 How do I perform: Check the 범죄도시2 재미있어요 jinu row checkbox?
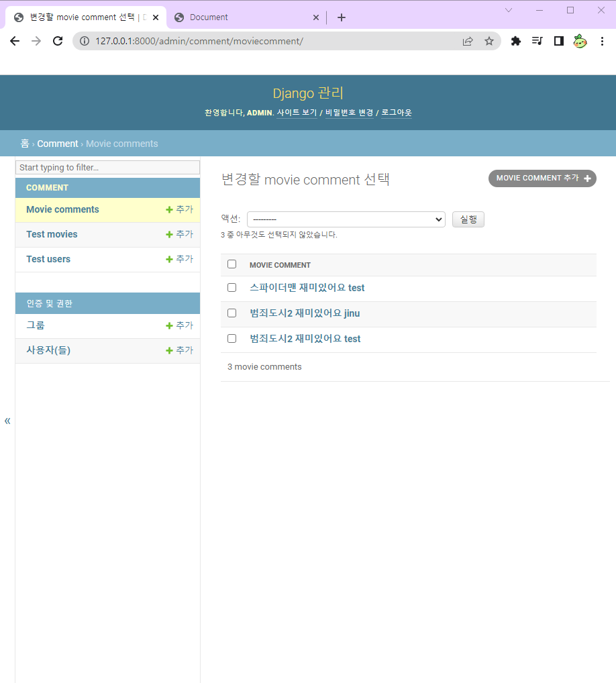[232, 313]
